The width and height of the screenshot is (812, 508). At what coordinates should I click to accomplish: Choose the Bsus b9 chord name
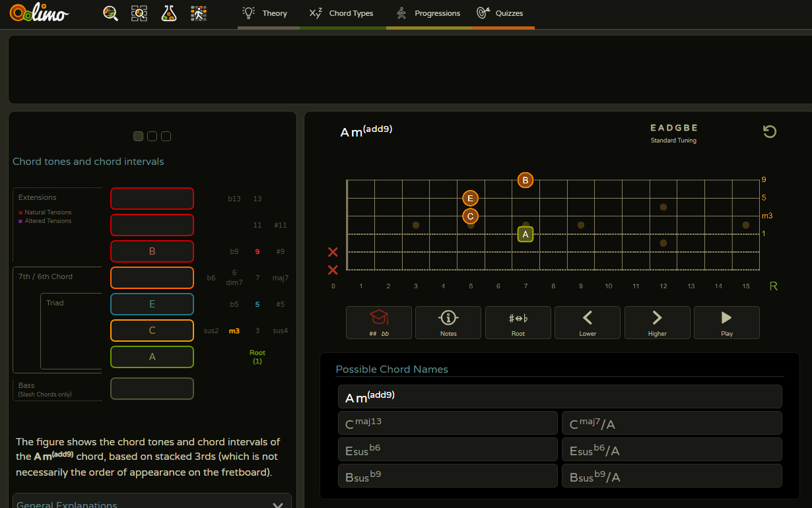click(448, 476)
